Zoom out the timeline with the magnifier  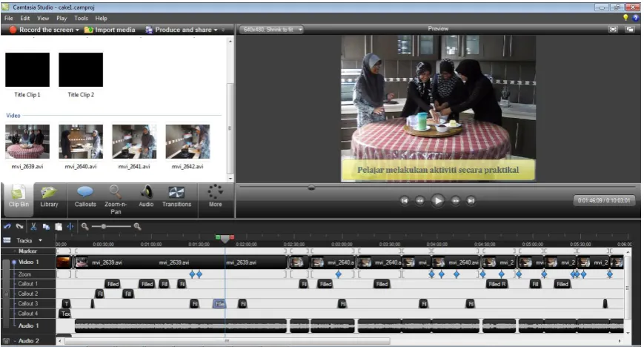pyautogui.click(x=84, y=227)
